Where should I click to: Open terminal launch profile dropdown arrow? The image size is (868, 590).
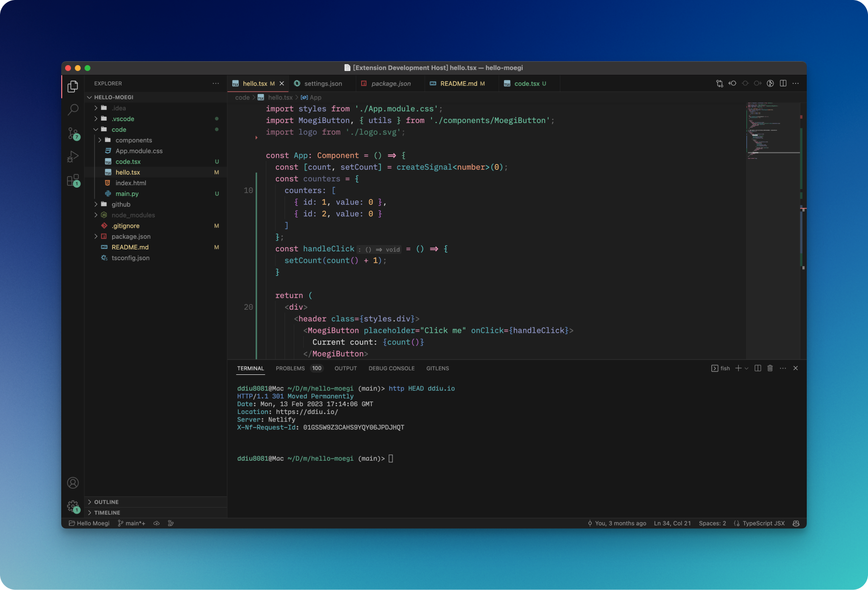click(x=746, y=368)
